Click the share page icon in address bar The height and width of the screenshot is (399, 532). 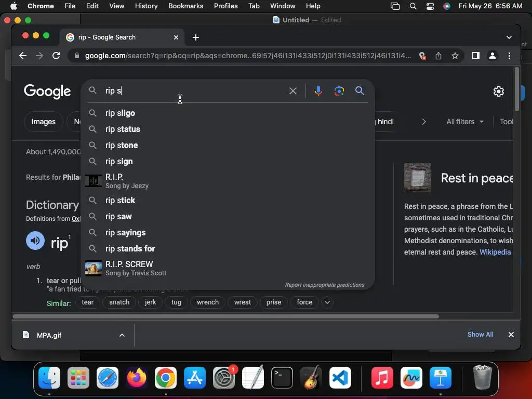coord(438,56)
